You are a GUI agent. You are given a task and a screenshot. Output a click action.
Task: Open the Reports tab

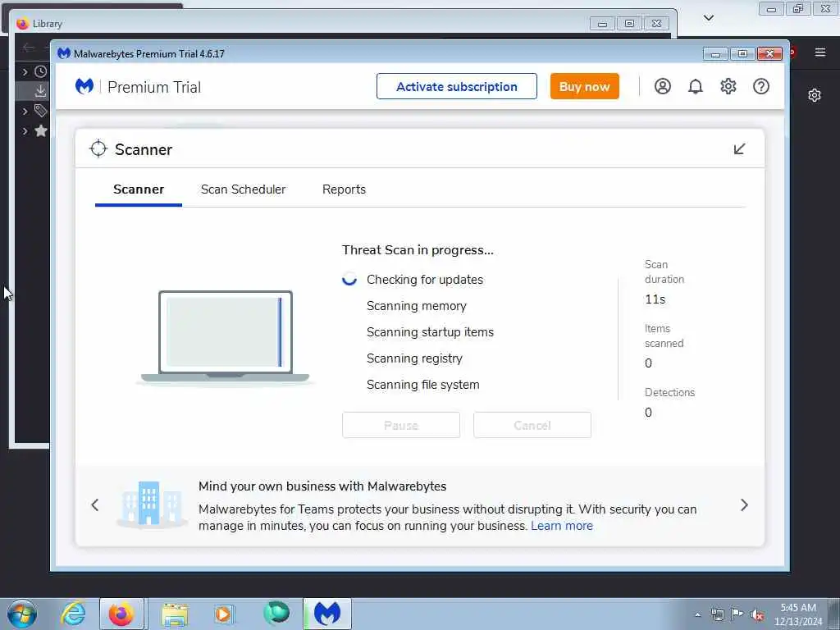click(344, 189)
